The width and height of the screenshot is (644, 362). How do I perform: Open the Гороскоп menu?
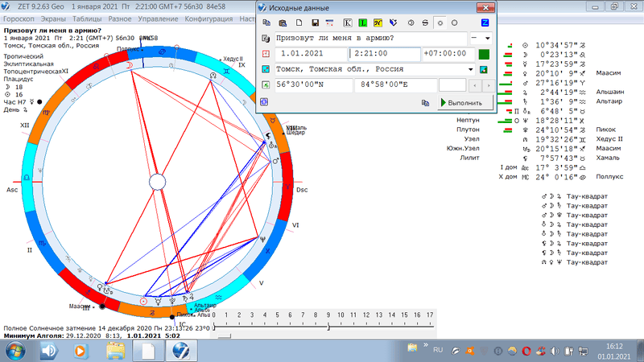21,17
